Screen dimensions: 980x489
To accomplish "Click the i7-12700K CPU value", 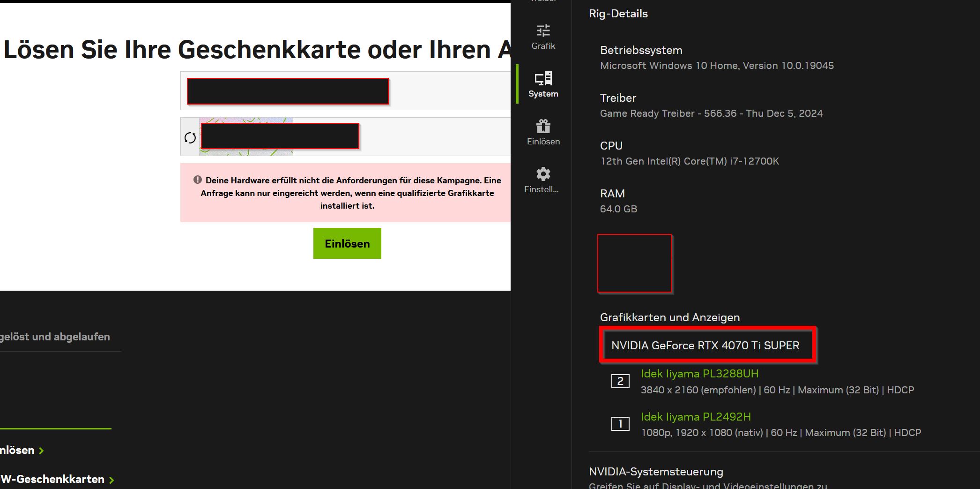I will click(690, 161).
